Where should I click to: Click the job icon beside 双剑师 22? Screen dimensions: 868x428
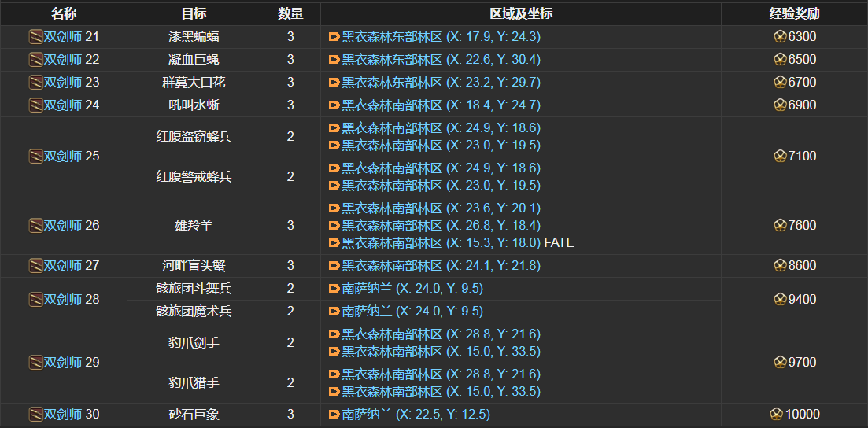coord(36,60)
